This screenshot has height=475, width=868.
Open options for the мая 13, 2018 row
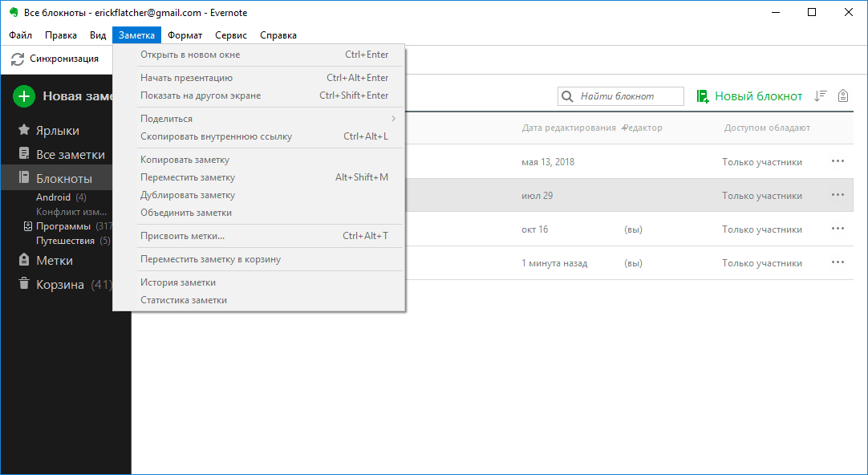(838, 161)
